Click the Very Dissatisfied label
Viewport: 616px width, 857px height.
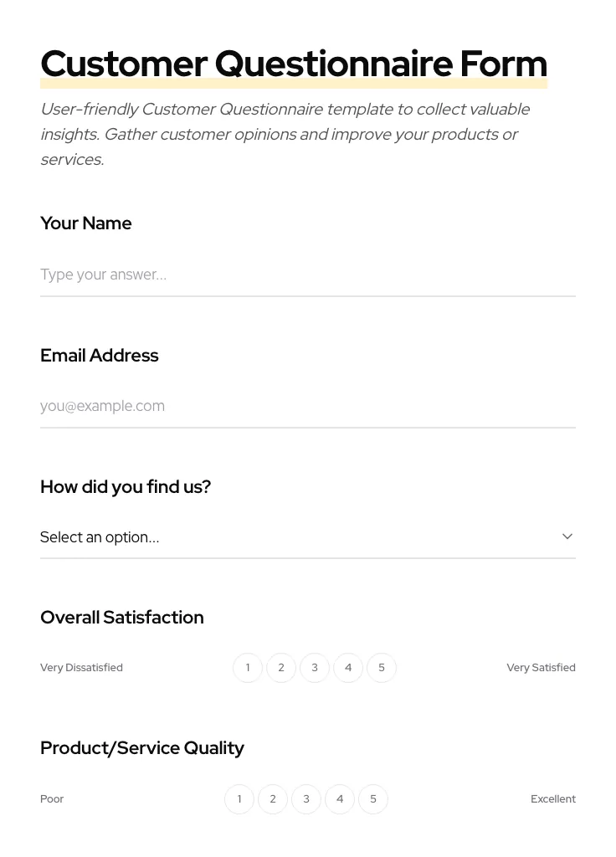coord(81,667)
